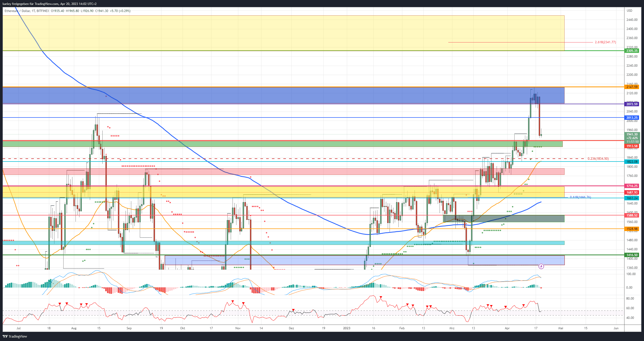Click the 100.00 MACD scale label
644x341 pixels.
click(631, 274)
